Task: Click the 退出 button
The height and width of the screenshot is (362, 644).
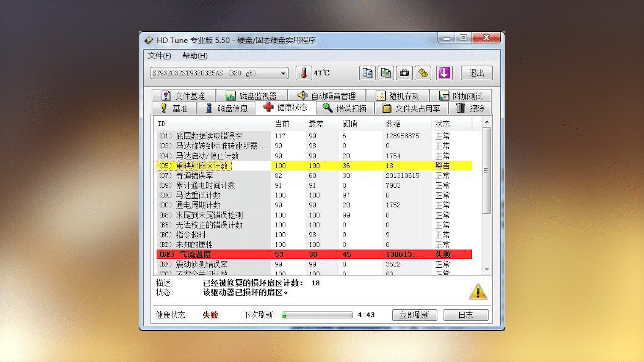Action: coord(477,73)
